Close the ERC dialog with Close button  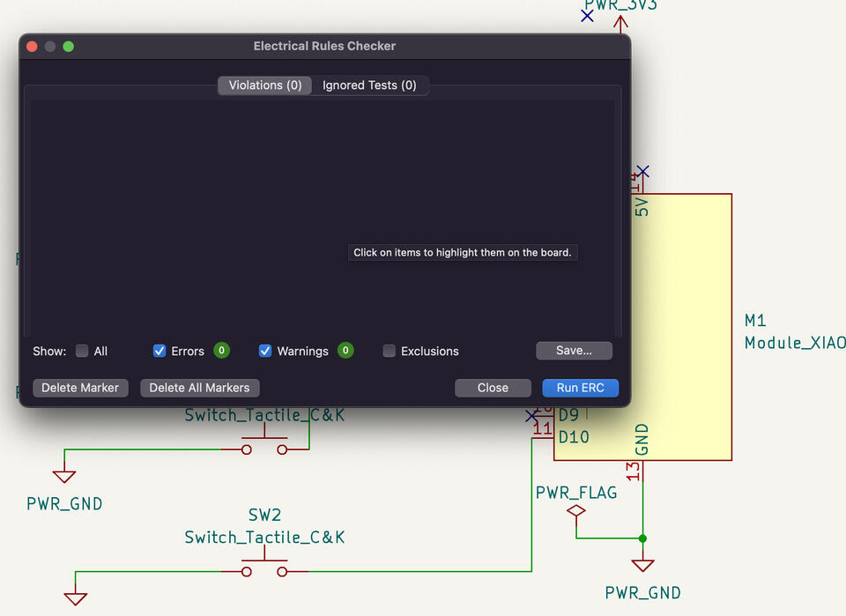point(493,388)
